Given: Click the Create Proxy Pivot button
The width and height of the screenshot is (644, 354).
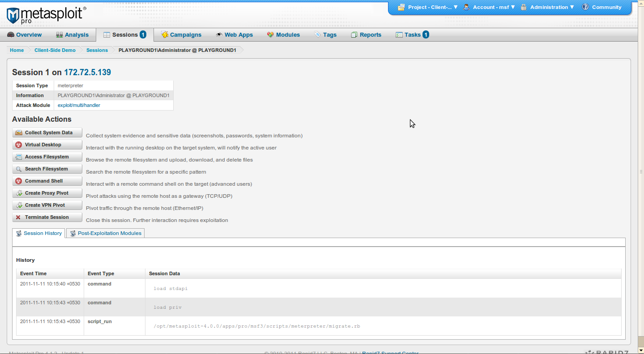Looking at the screenshot, I should (47, 193).
